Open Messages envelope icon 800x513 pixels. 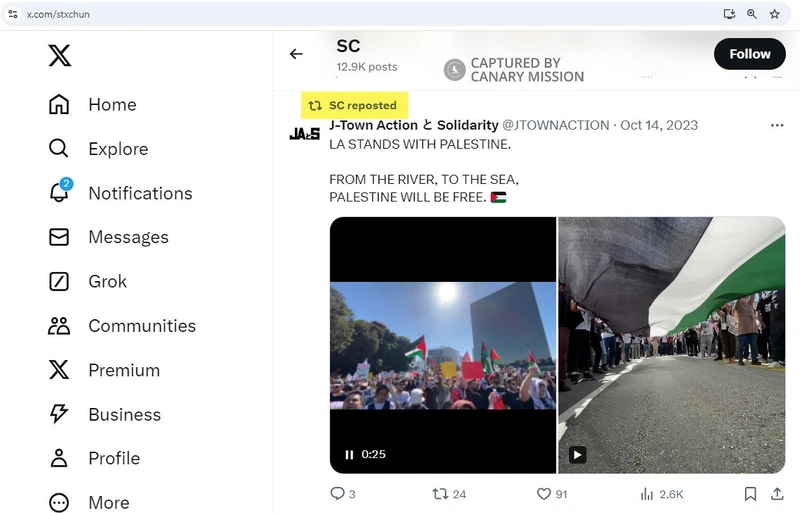tap(60, 237)
